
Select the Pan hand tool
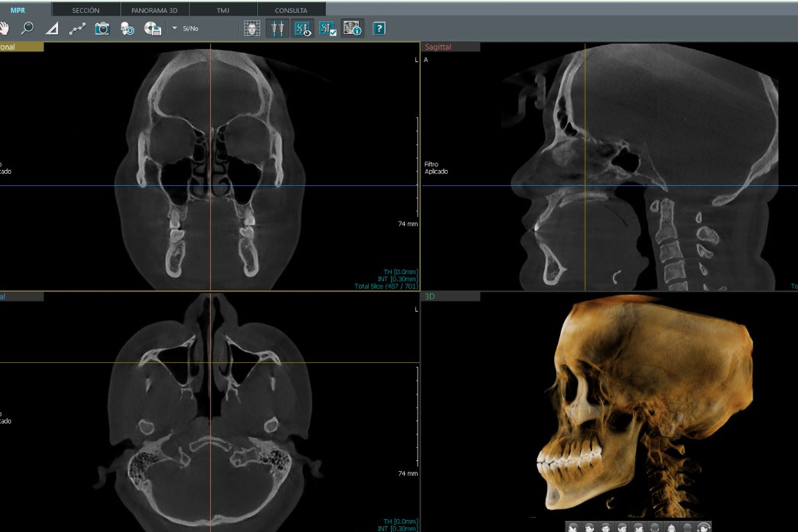5,29
